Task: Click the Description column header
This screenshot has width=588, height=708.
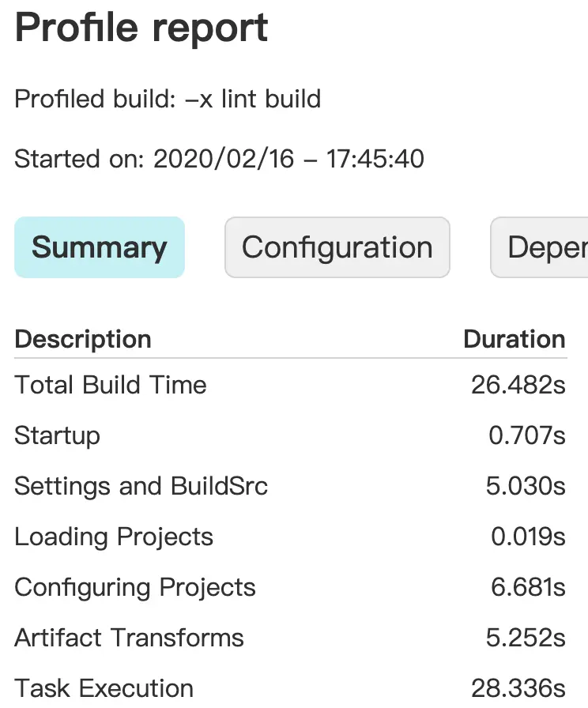Action: (83, 339)
